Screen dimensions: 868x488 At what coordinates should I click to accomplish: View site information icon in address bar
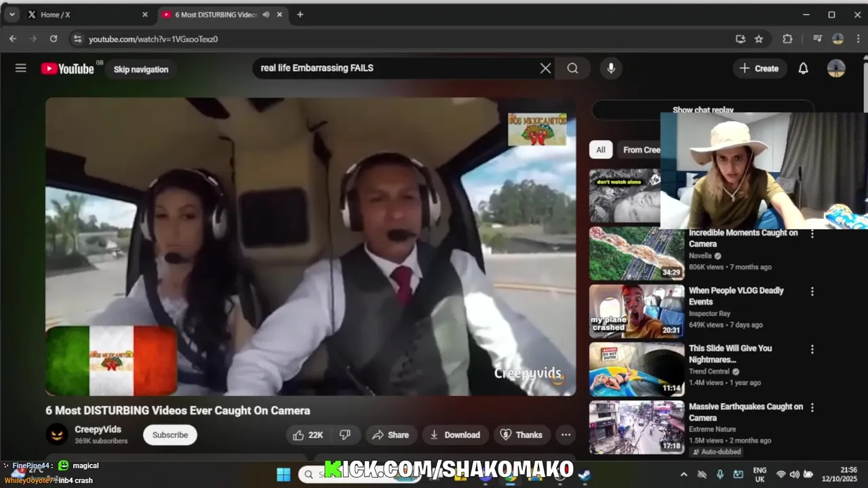(x=77, y=39)
